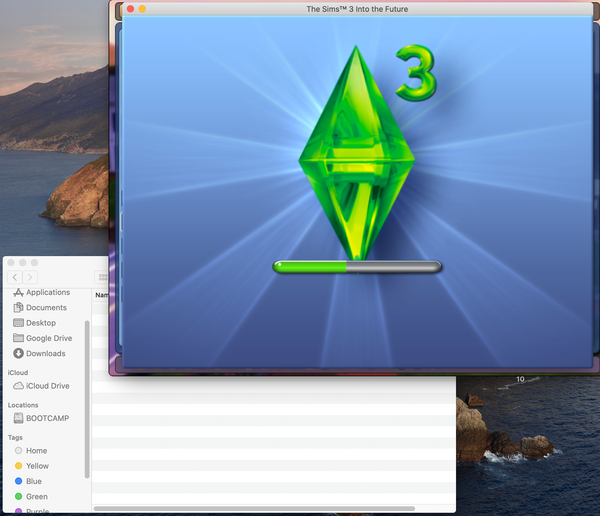Minimize The Sims 3 window
The width and height of the screenshot is (600, 516).
click(142, 9)
